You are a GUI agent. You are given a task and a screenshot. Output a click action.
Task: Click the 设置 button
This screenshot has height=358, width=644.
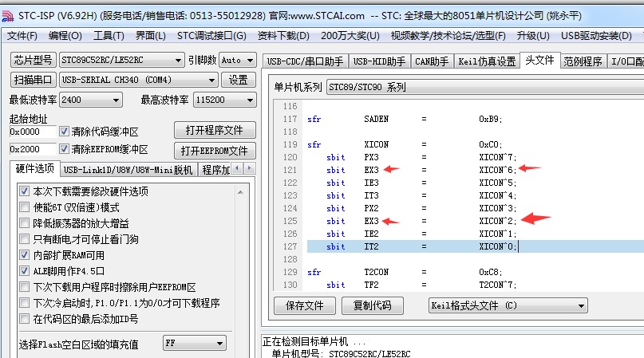tap(239, 80)
